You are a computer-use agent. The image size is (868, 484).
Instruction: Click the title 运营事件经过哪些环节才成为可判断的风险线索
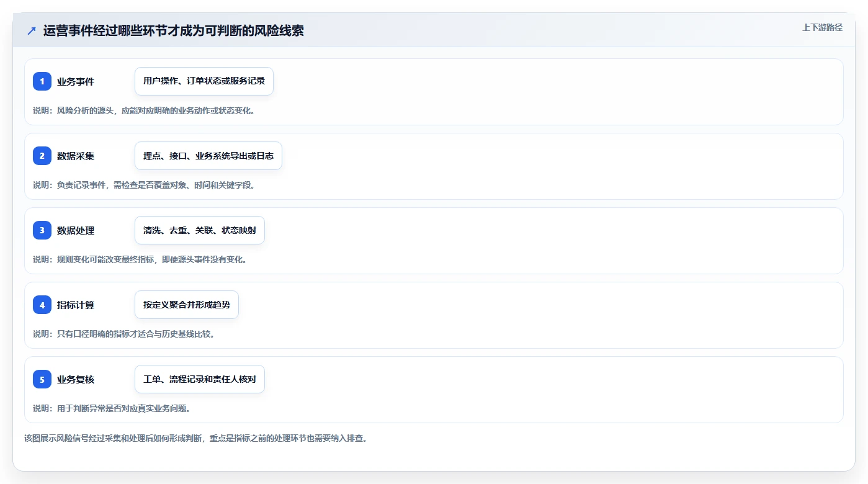click(x=174, y=31)
